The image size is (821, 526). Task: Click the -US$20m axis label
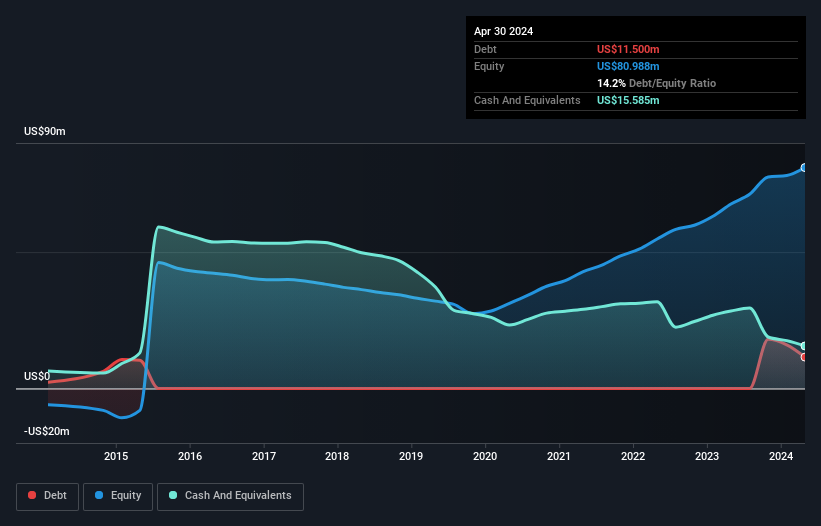click(x=47, y=431)
